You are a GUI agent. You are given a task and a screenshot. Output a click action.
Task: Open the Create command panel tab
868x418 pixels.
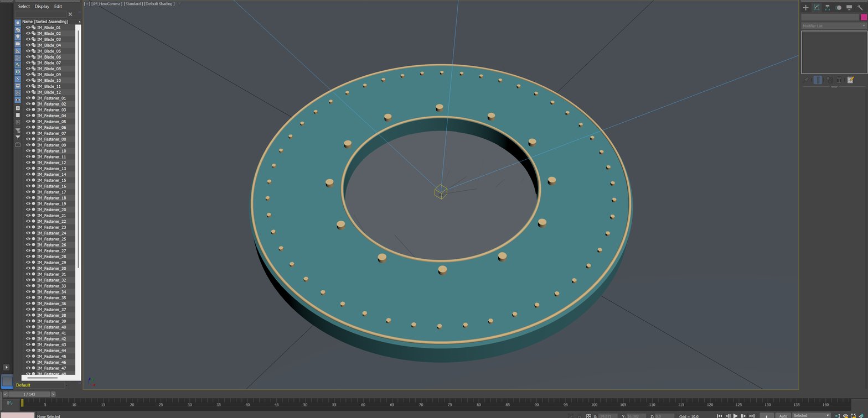tap(805, 8)
